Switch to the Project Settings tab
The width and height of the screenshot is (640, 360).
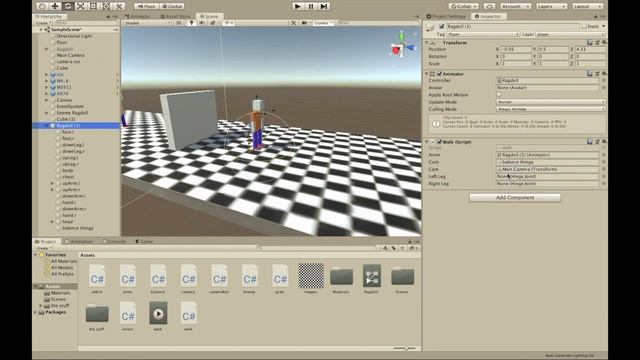(446, 16)
